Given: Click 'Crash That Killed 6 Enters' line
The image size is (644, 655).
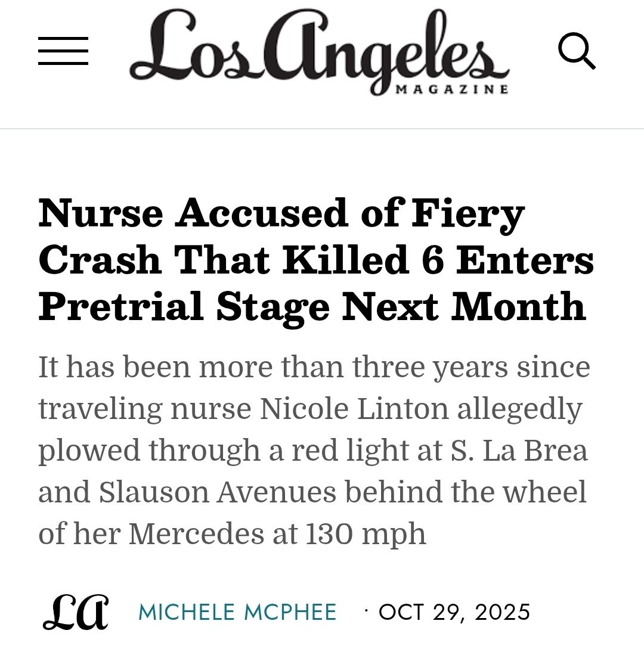Looking at the screenshot, I should click(x=316, y=260).
